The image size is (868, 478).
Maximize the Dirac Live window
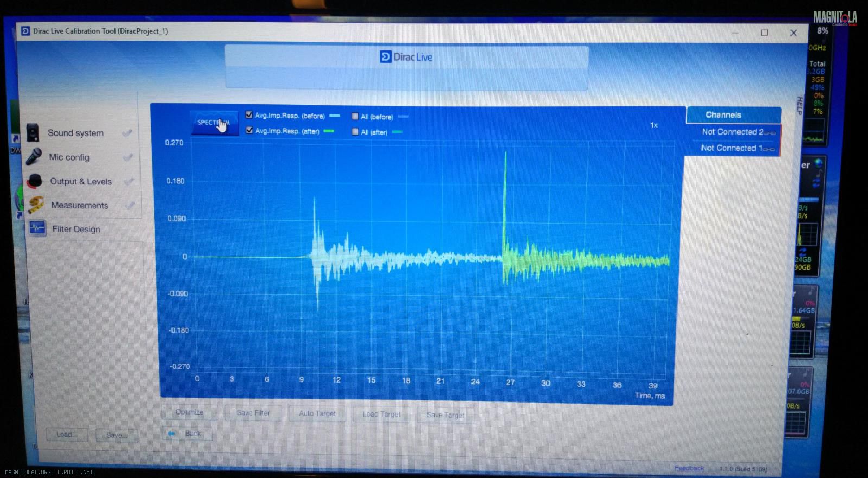[x=764, y=33]
